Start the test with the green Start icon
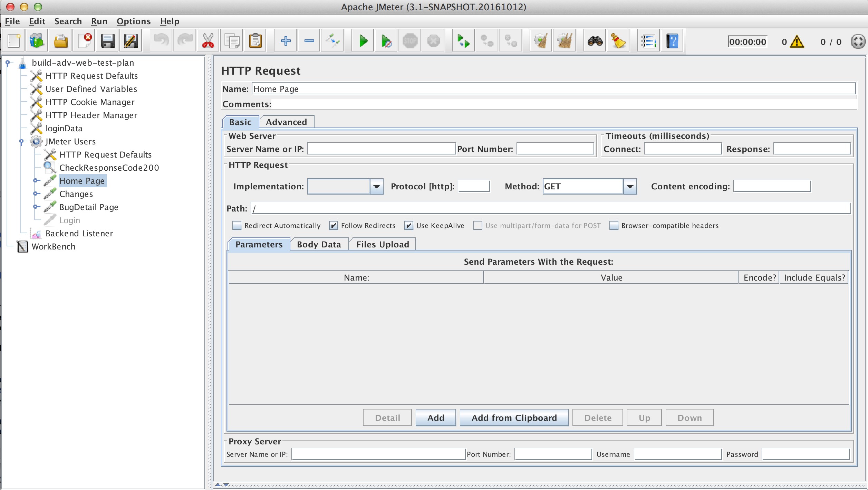868x490 pixels. coord(362,40)
